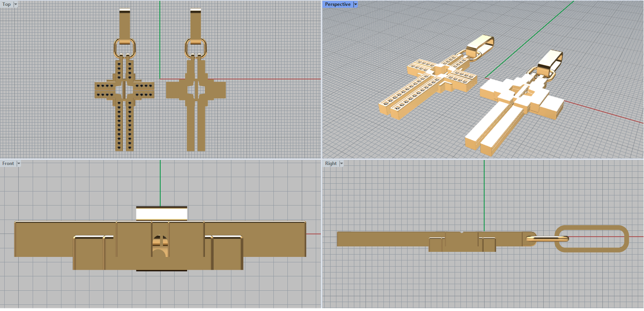The width and height of the screenshot is (644, 311).
Task: Click the Right viewport title label
Action: point(331,164)
